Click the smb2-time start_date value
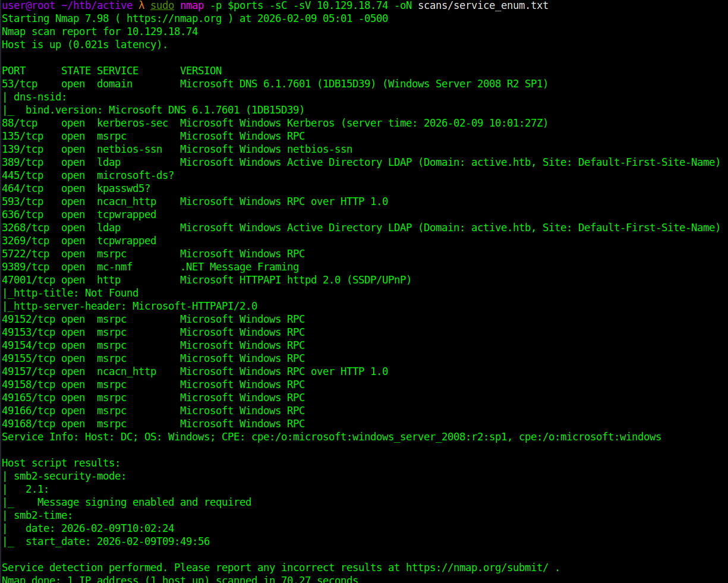This screenshot has width=728, height=583. coord(153,541)
